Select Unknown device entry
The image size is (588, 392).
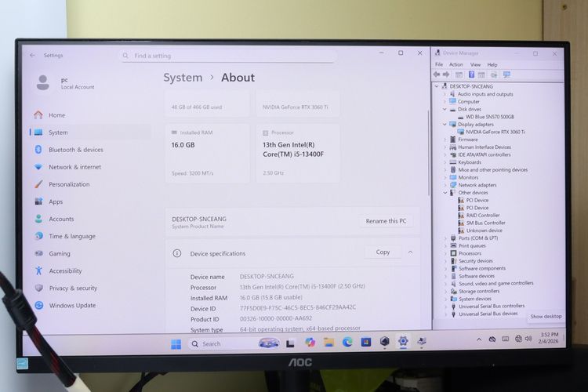[485, 230]
